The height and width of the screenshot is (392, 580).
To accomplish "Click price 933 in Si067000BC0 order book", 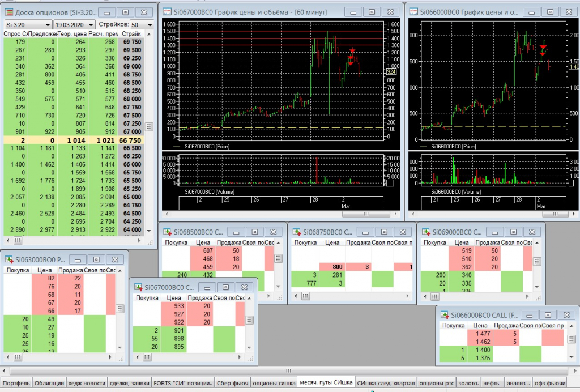I will point(174,306).
